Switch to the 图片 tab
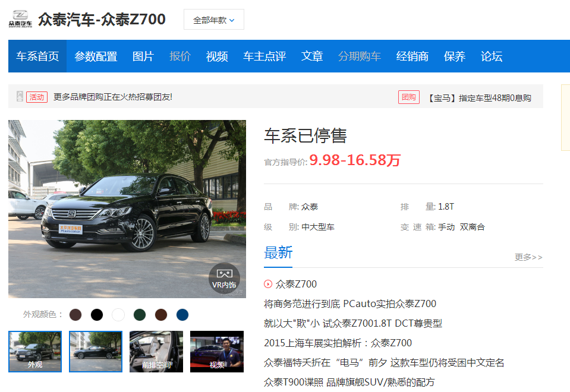 point(143,56)
